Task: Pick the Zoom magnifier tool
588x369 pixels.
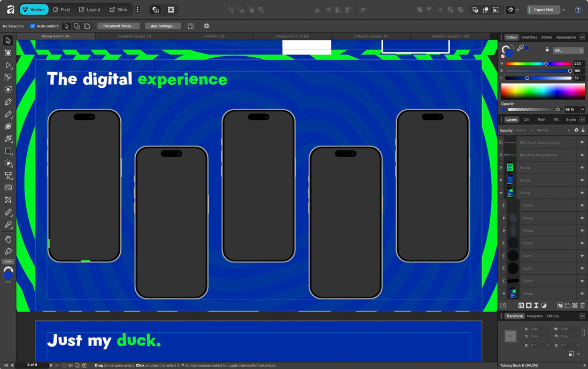Action: pos(8,251)
